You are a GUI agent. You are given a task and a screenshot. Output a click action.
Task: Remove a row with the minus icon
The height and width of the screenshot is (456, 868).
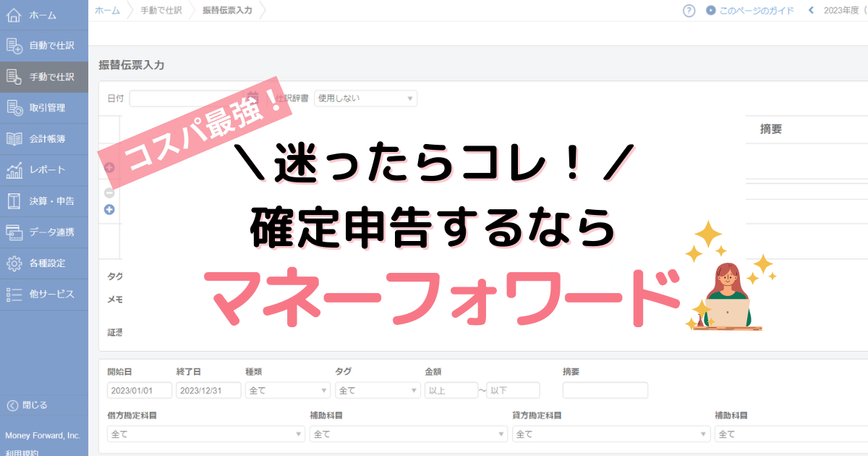(110, 193)
